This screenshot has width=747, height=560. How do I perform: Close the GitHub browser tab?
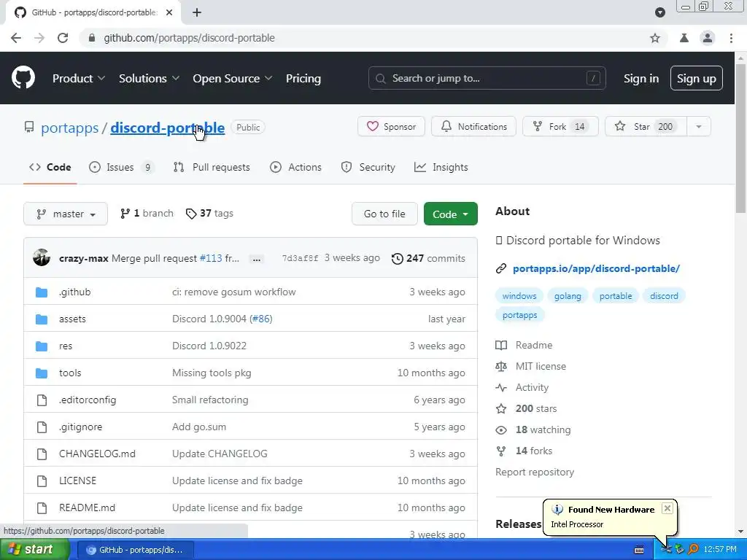(x=169, y=12)
